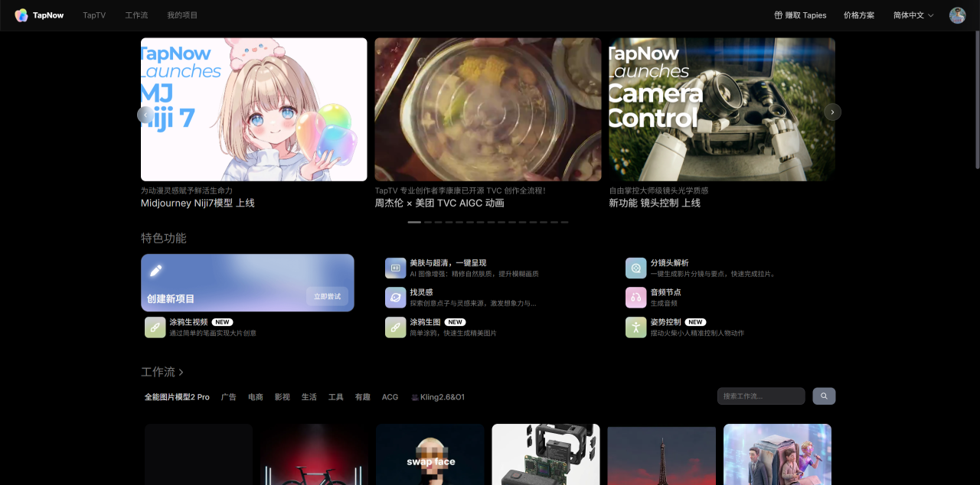This screenshot has height=485, width=980.
Task: Open the Eiffel Tower workflow thumbnail
Action: click(661, 456)
